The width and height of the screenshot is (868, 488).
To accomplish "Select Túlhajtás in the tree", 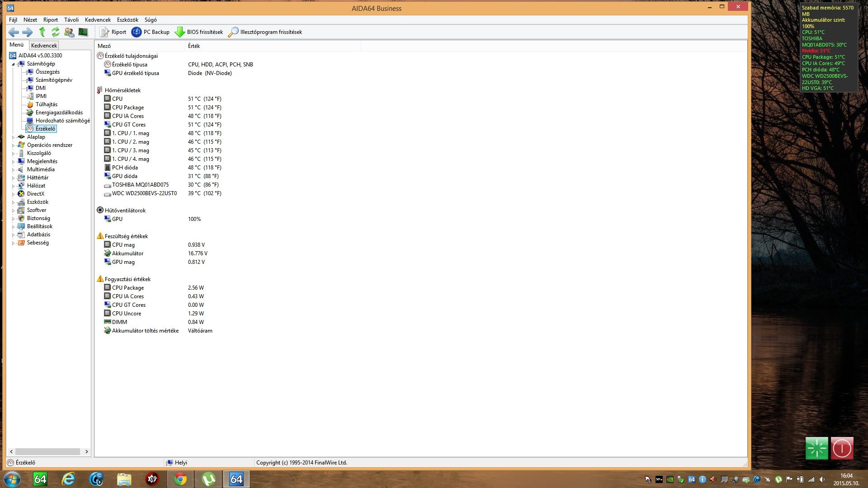I will pyautogui.click(x=47, y=104).
